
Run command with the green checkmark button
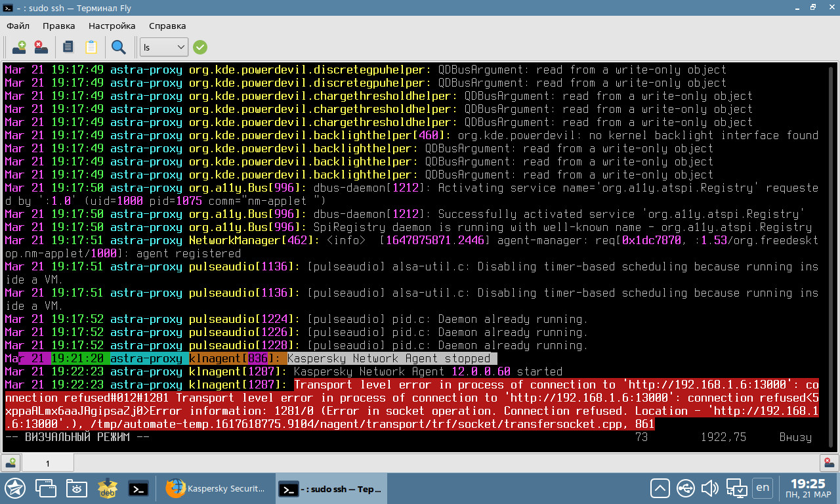tap(200, 47)
